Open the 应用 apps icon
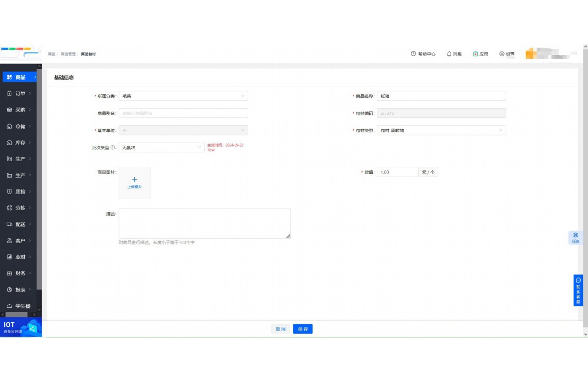Viewport: 588px width, 382px height. [x=476, y=54]
